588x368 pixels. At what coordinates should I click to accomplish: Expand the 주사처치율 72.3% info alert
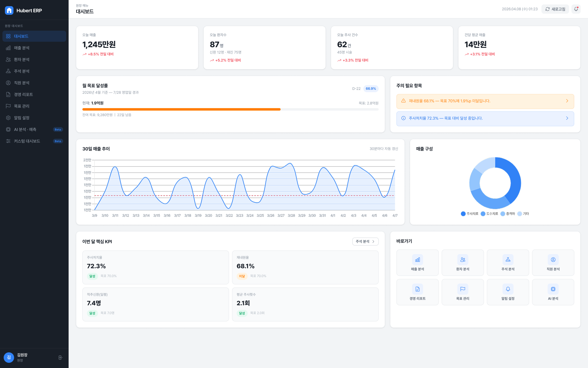click(x=485, y=119)
